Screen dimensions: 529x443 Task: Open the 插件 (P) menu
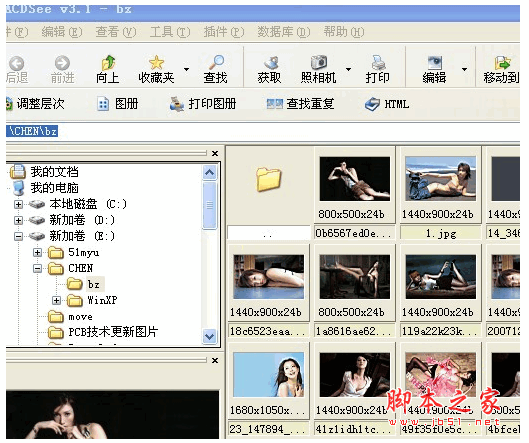[224, 32]
